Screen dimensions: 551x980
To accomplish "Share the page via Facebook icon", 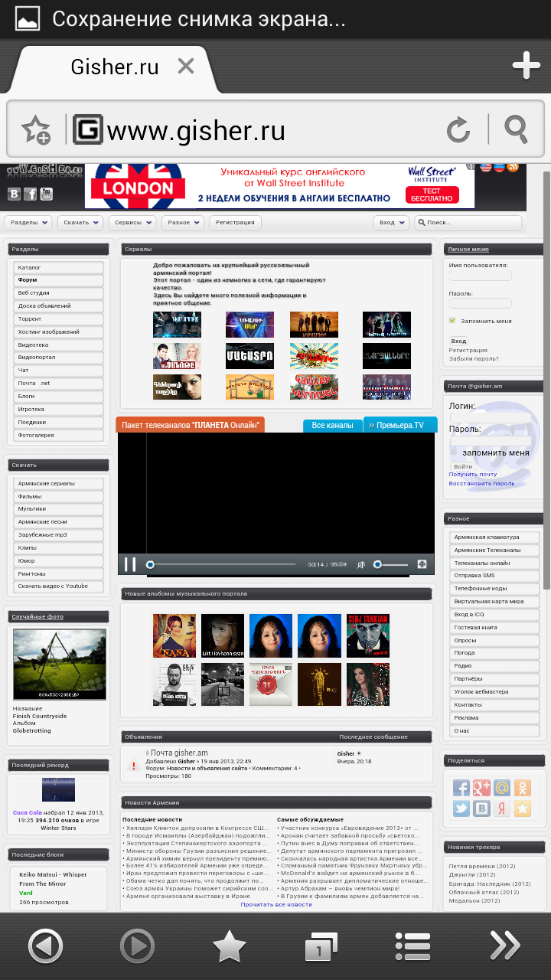I will (461, 787).
